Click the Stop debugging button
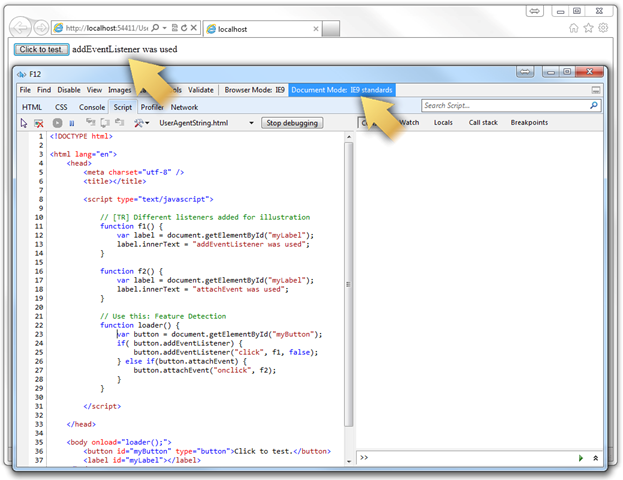623x480 pixels. point(292,123)
